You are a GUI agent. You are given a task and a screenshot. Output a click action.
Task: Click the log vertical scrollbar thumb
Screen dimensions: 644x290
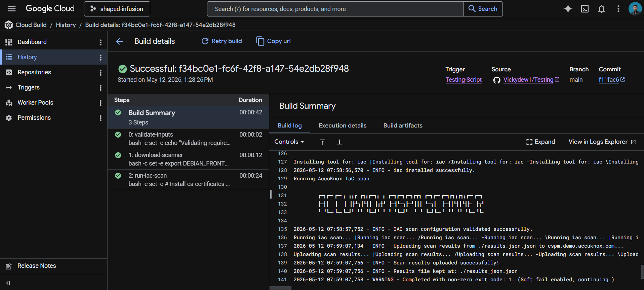642,271
